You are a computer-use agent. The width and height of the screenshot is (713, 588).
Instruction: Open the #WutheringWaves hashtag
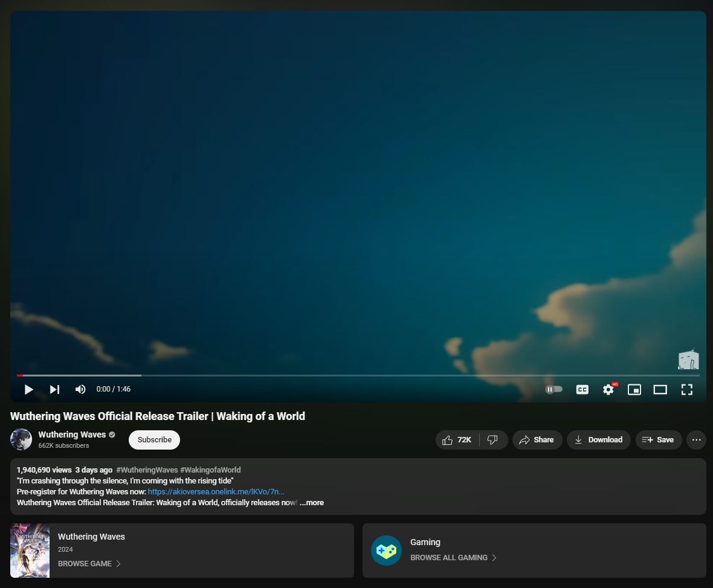click(147, 470)
